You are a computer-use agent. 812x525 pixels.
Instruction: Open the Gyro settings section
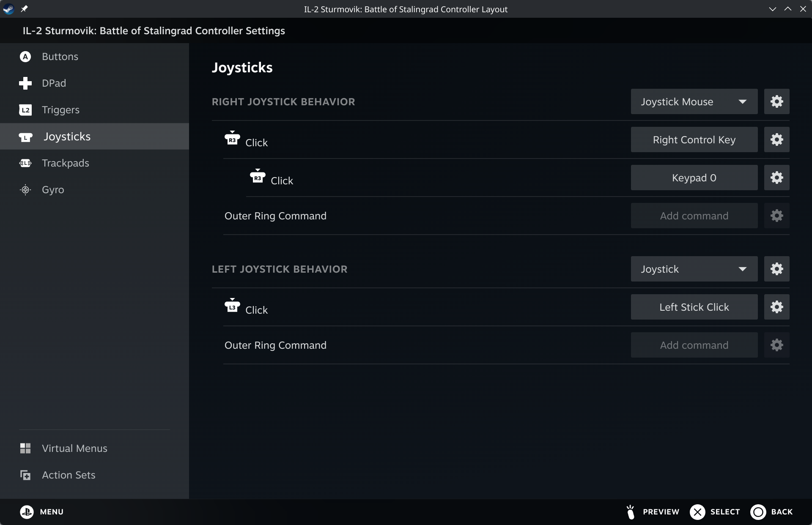[53, 190]
